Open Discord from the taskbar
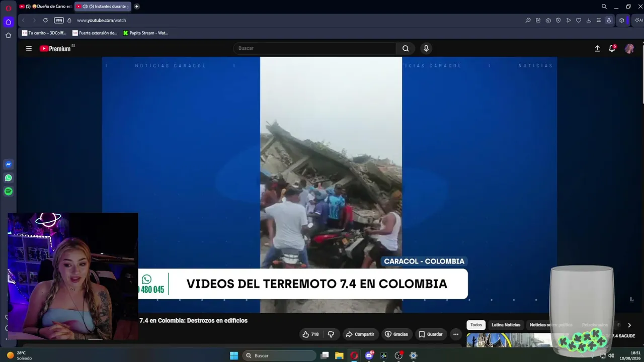 (x=369, y=355)
